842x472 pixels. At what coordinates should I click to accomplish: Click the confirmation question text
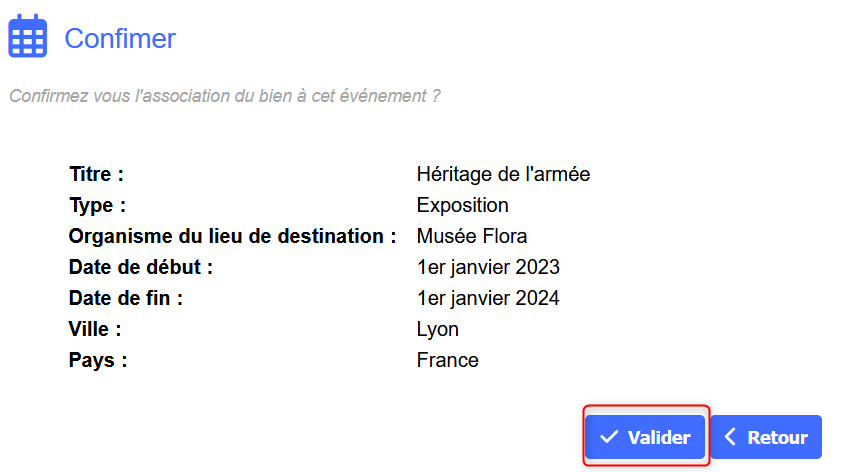point(225,96)
